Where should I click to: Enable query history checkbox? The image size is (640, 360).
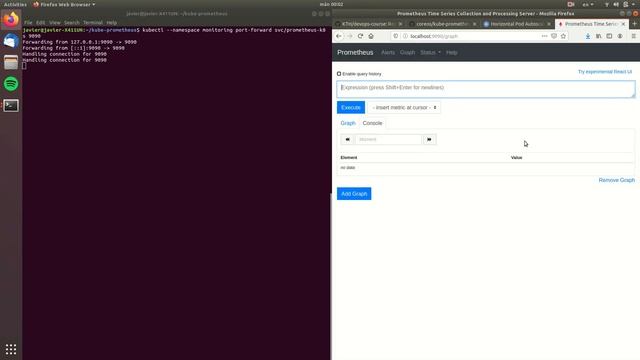(x=339, y=74)
